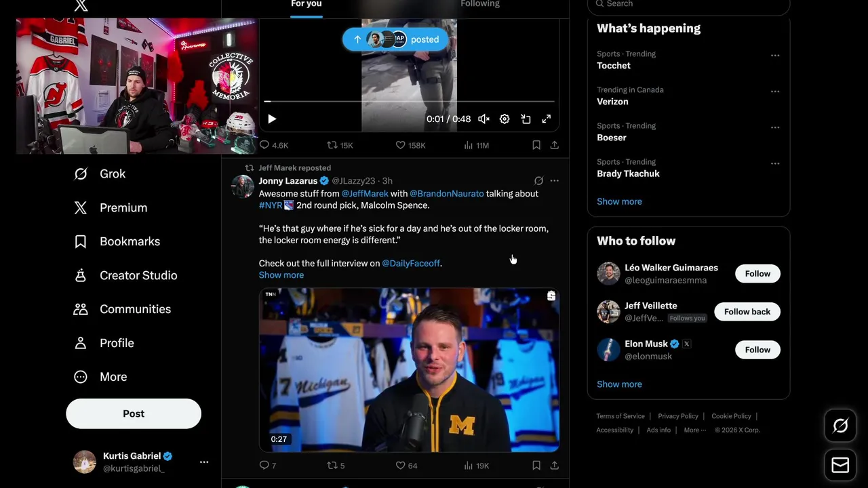
Task: Open Creator Studio in sidebar
Action: (x=125, y=275)
